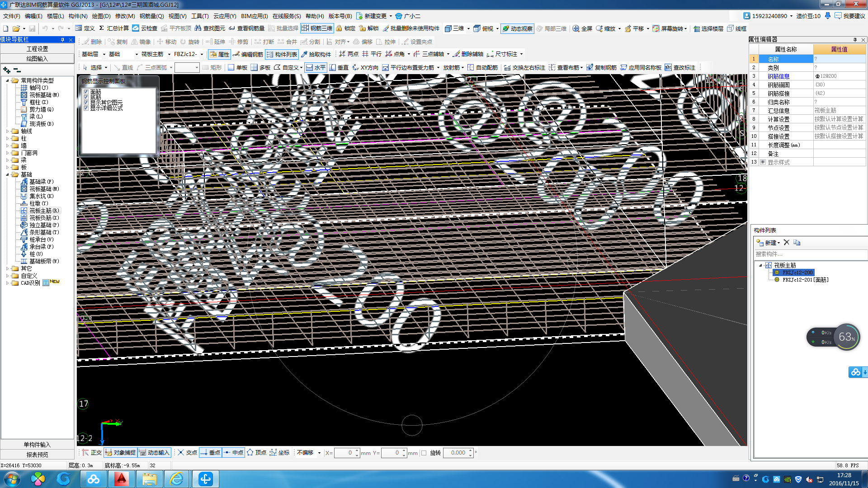Toggle 正交 orthogonal mode

92,452
